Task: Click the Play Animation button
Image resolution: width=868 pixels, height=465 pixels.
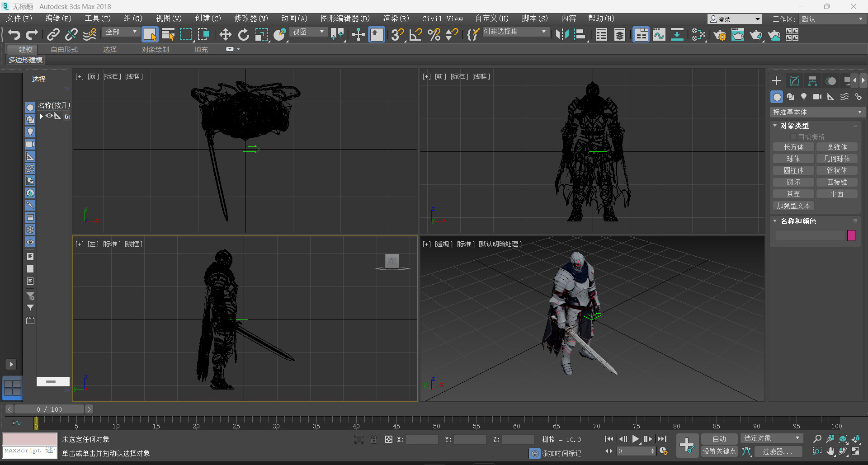Action: (x=636, y=439)
